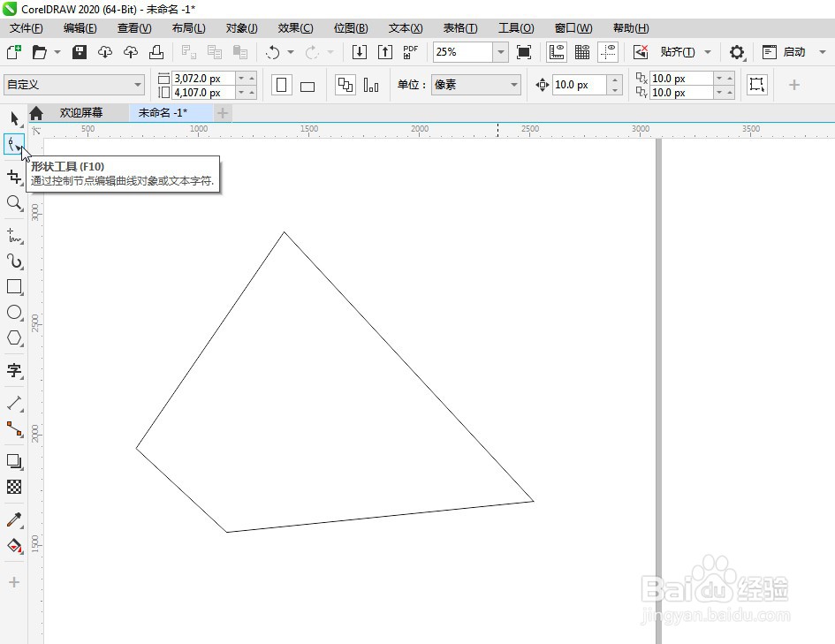Save the document
Viewport: 835px width, 644px height.
tap(80, 51)
